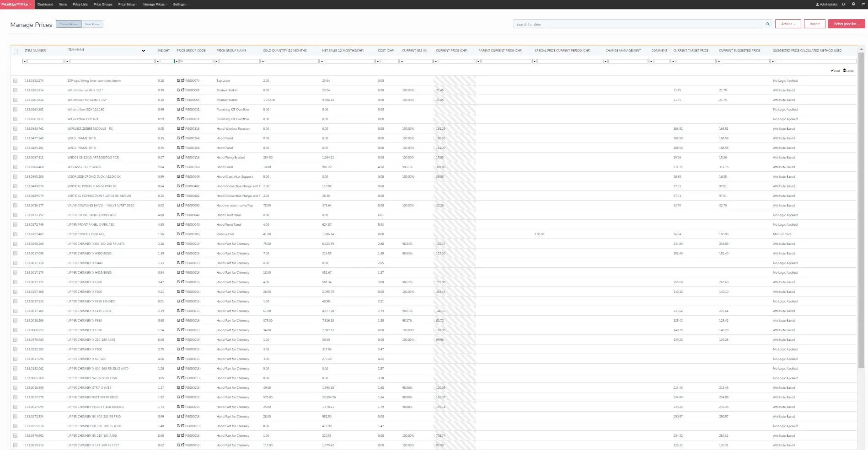Image resolution: width=868 pixels, height=450 pixels.
Task: Check the row box for 133.0017.095
Action: tap(15, 254)
